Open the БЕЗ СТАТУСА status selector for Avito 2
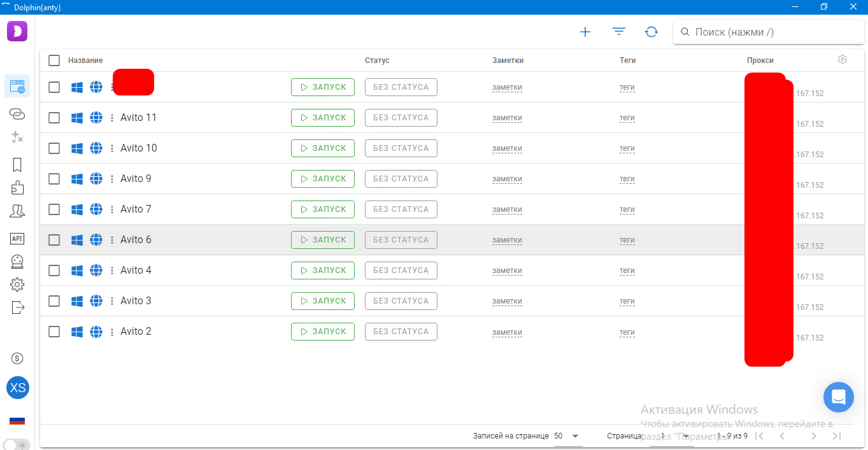This screenshot has height=450, width=868. [401, 332]
